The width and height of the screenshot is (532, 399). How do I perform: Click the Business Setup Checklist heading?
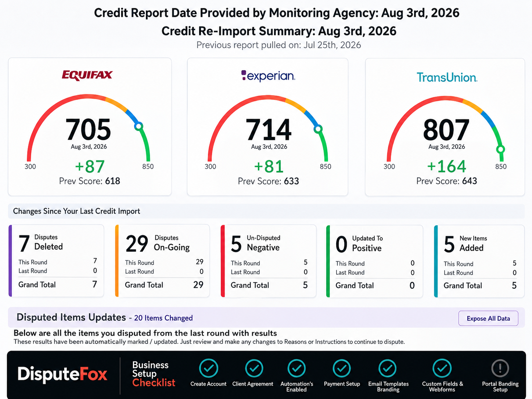(x=154, y=374)
